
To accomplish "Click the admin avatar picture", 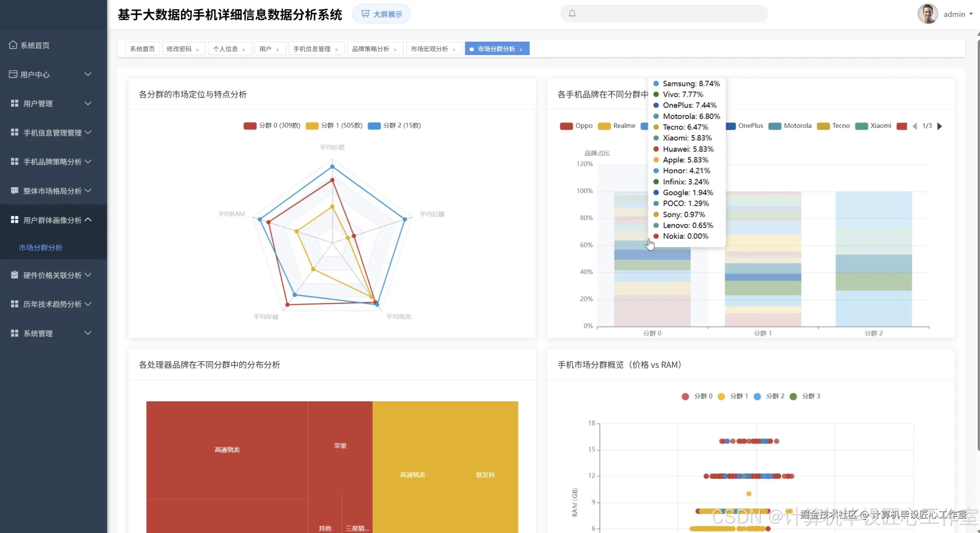I will [x=927, y=14].
